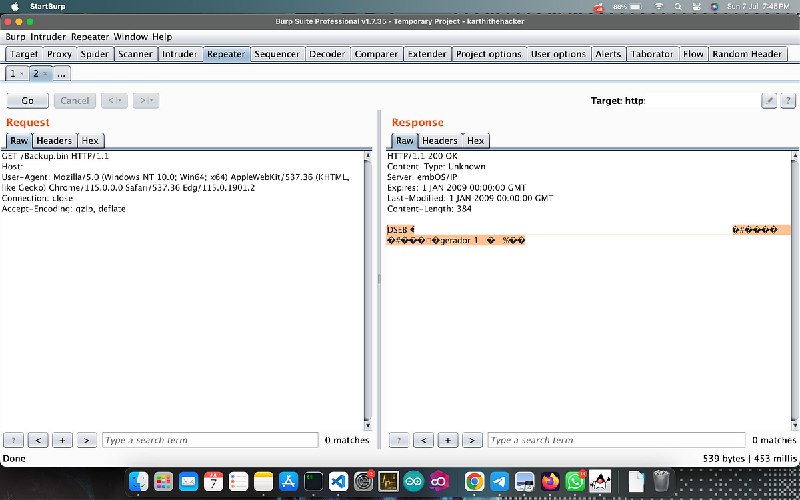Focus the response search term field
Image resolution: width=800 pixels, height=500 pixels.
[x=616, y=440]
